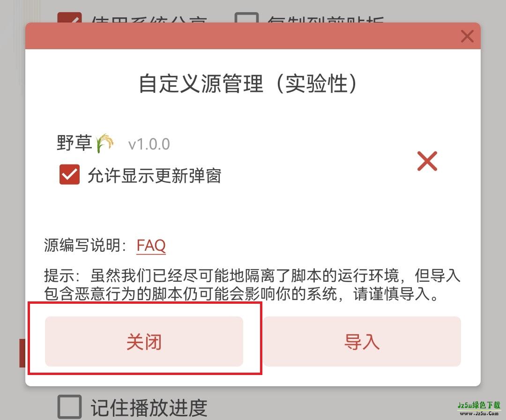
Task: Open the FAQ link
Action: pyautogui.click(x=151, y=245)
